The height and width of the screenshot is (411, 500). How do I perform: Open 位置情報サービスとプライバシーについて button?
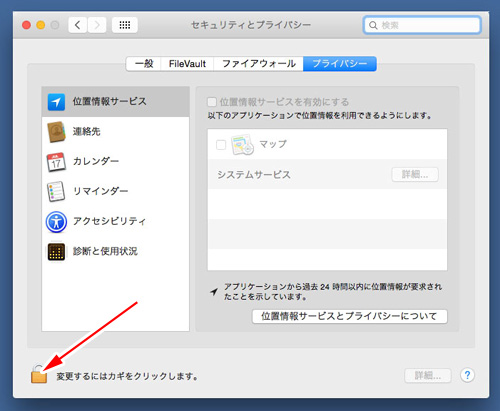tap(350, 316)
